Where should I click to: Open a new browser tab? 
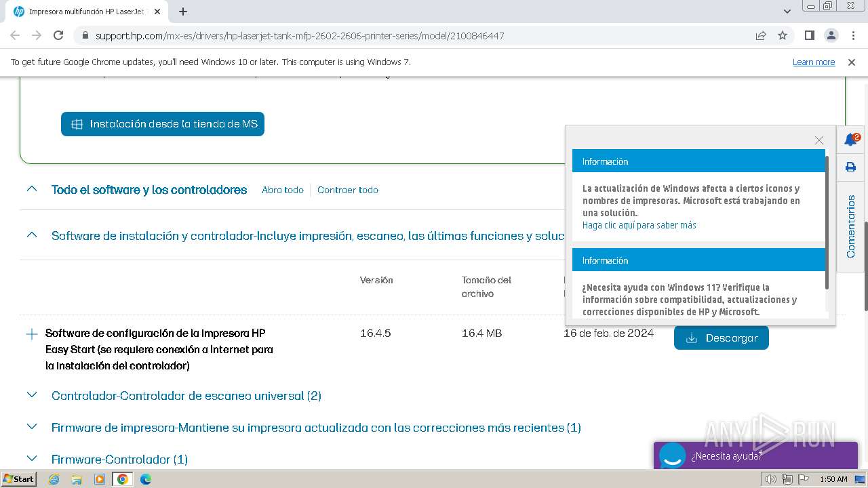pyautogui.click(x=183, y=12)
